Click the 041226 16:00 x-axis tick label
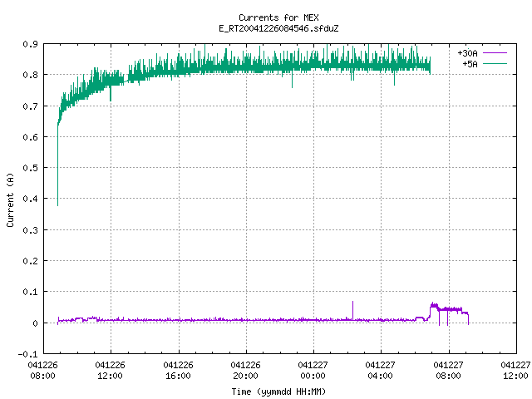The image size is (532, 399). 178,370
